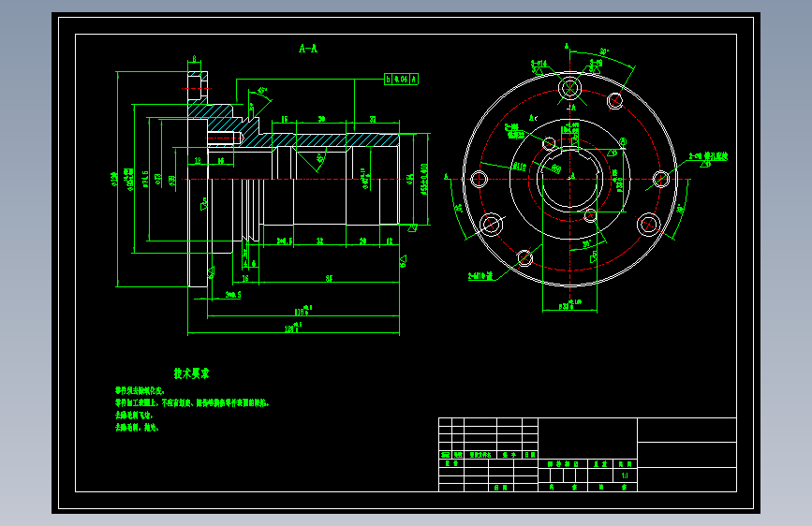Click the "Ø74.6" diameter dimension text

pos(145,179)
